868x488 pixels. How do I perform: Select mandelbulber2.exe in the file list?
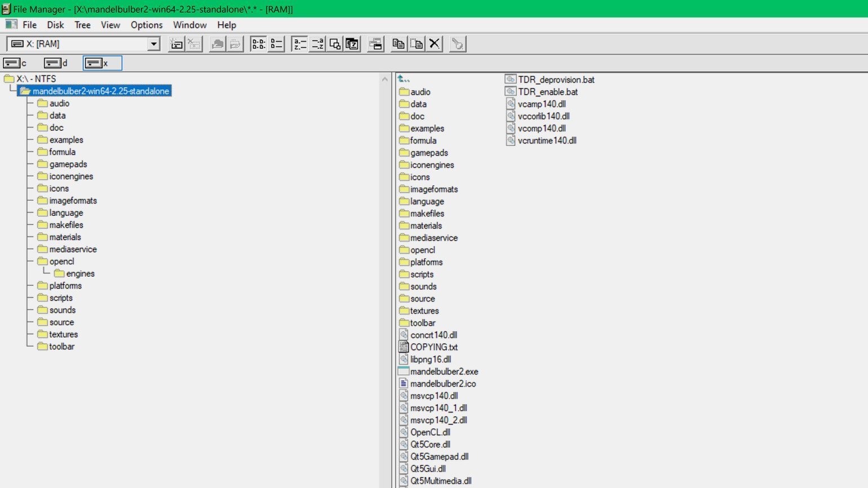click(x=438, y=371)
